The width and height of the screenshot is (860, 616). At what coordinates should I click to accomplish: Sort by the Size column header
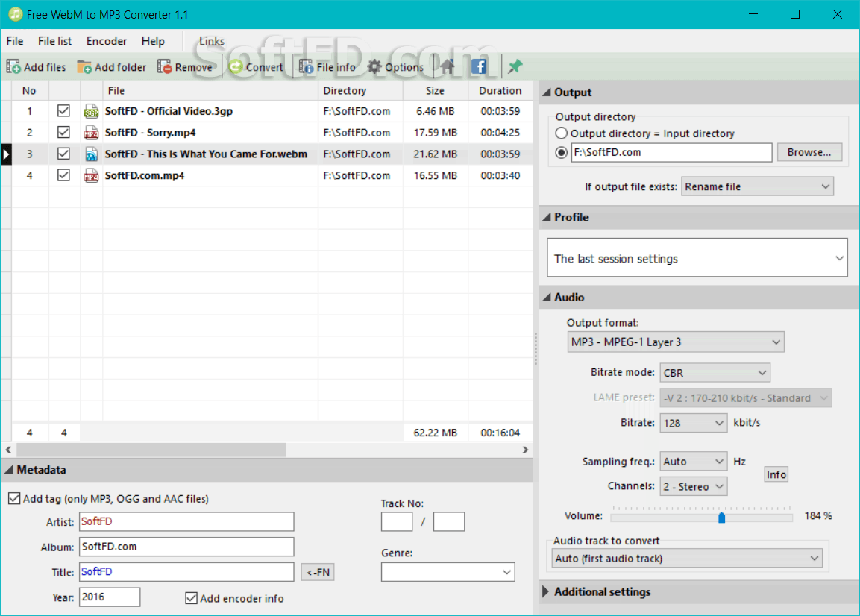pos(436,91)
